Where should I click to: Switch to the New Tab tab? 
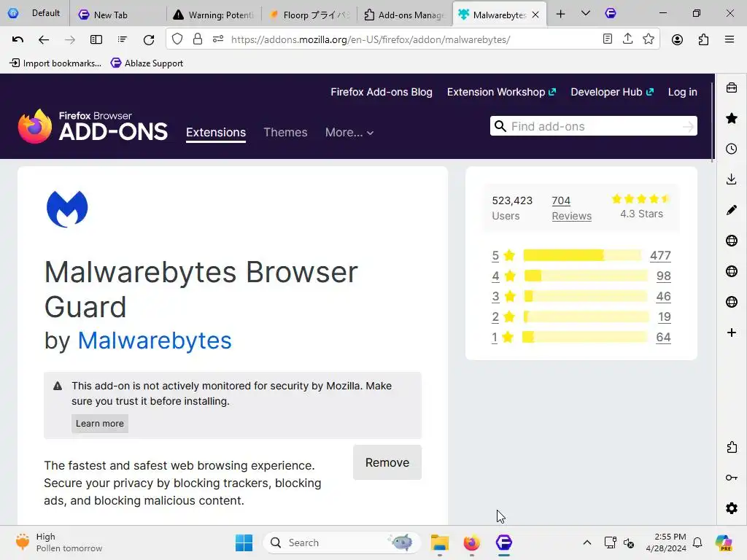117,15
